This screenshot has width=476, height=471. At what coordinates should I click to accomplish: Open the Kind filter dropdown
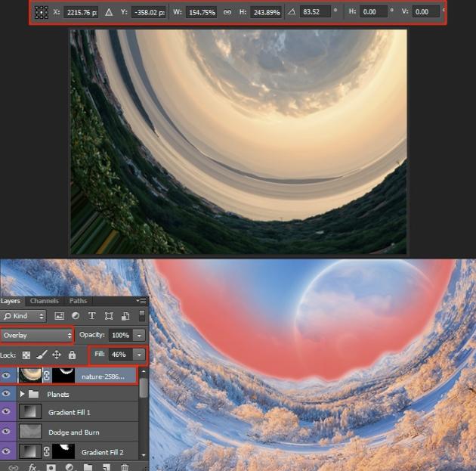[23, 316]
